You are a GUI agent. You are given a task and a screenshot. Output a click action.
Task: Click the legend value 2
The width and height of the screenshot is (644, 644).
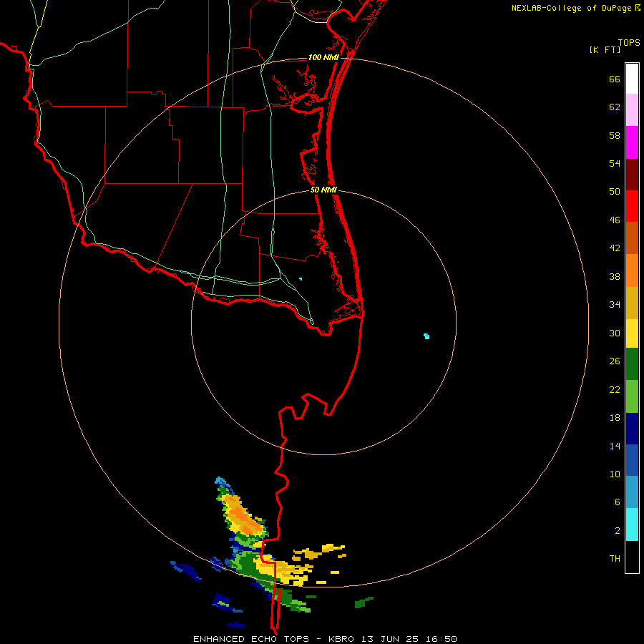(x=618, y=530)
